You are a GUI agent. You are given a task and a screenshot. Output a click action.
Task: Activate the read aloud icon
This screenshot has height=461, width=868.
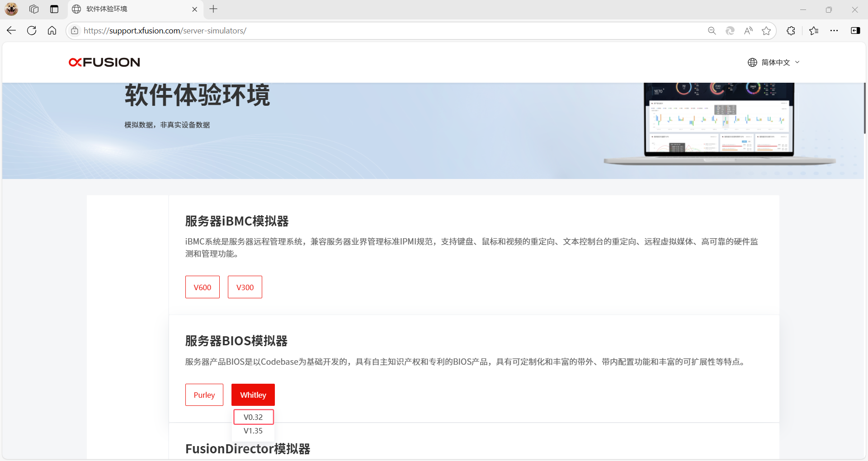pos(748,31)
